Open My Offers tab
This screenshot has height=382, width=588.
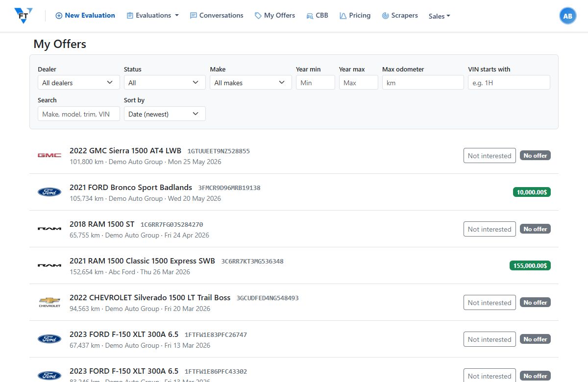click(x=275, y=16)
